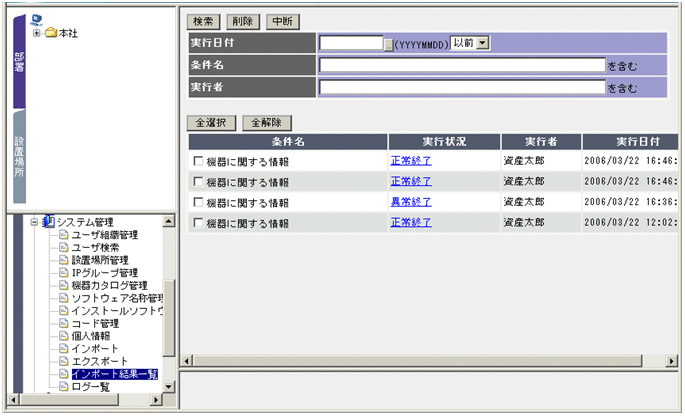Click the page icon beside インストールソフトウェア
Image resolution: width=685 pixels, height=417 pixels.
64,311
